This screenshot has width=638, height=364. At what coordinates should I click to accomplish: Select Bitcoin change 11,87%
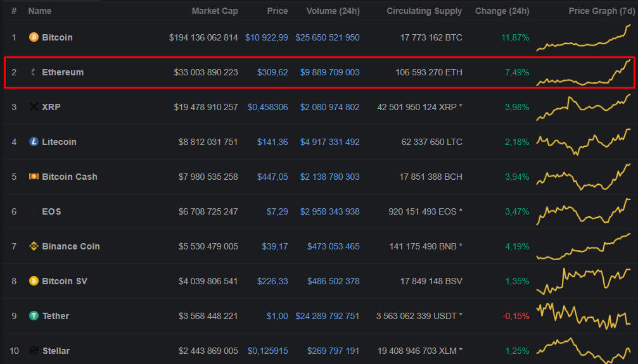click(515, 37)
